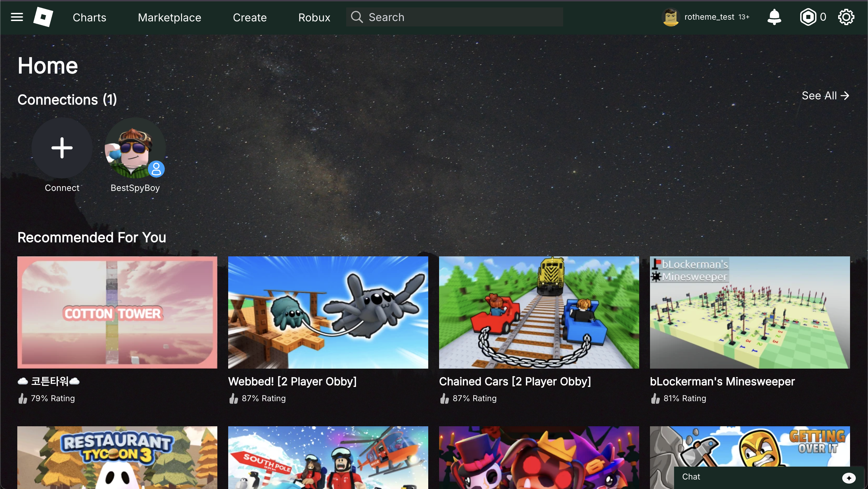
Task: Click the lightning icon on the Chat bar
Action: tap(849, 478)
